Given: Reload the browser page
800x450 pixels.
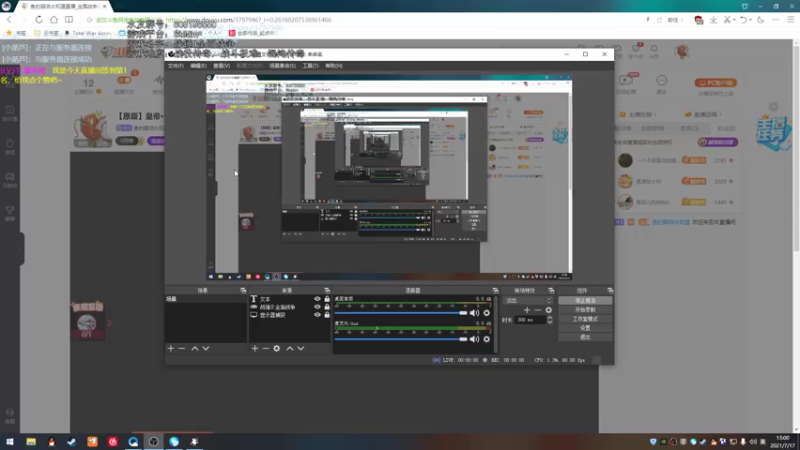Looking at the screenshot, I should [x=39, y=19].
